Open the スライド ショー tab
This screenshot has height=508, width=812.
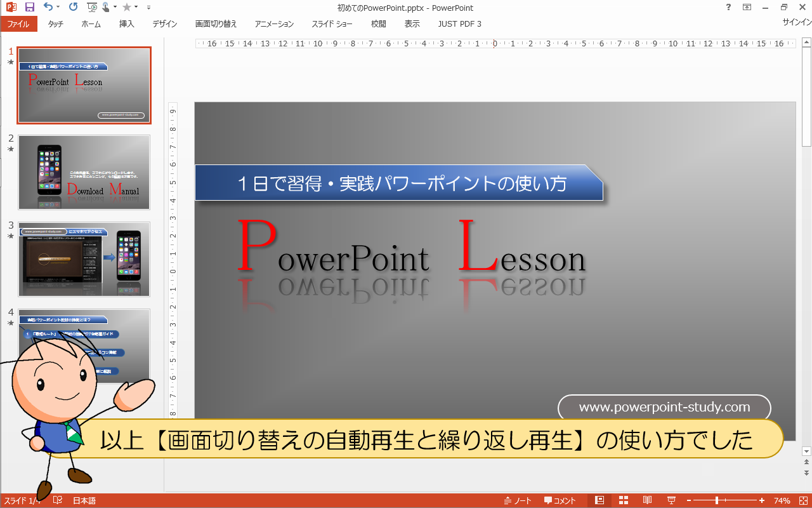[332, 24]
